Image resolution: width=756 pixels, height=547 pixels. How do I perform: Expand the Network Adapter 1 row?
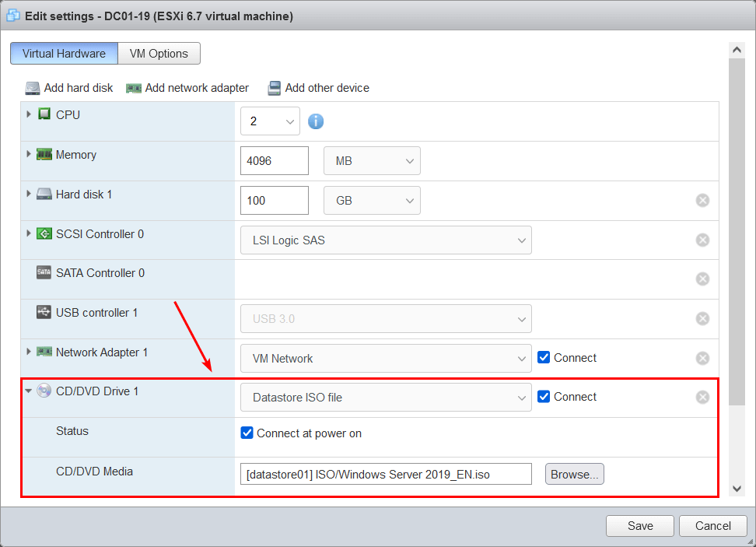29,352
